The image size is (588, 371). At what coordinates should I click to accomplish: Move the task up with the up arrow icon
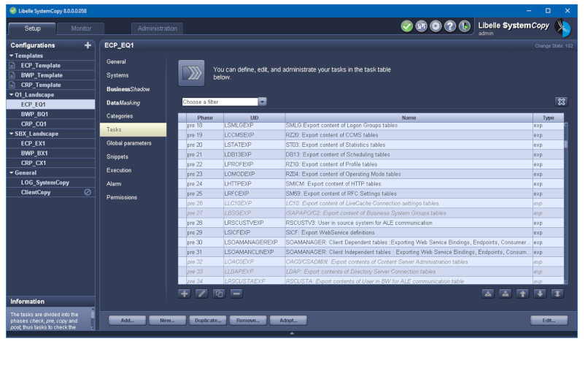522,294
